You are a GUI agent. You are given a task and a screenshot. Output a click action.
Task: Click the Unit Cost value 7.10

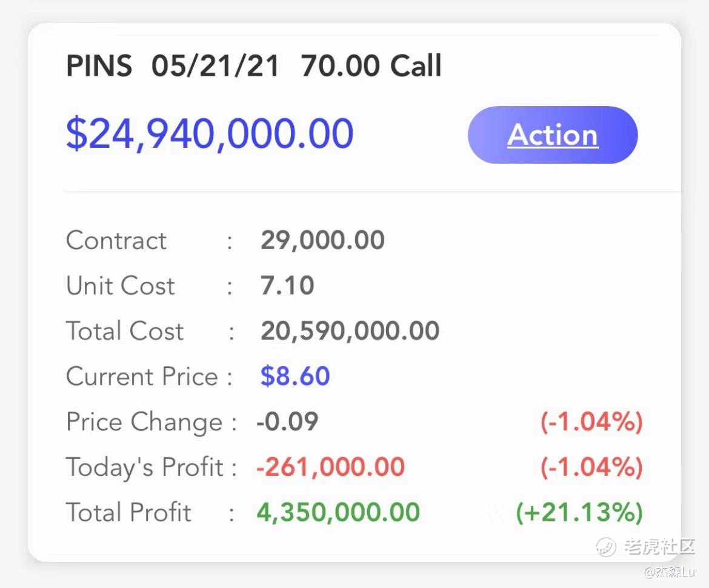pos(287,286)
